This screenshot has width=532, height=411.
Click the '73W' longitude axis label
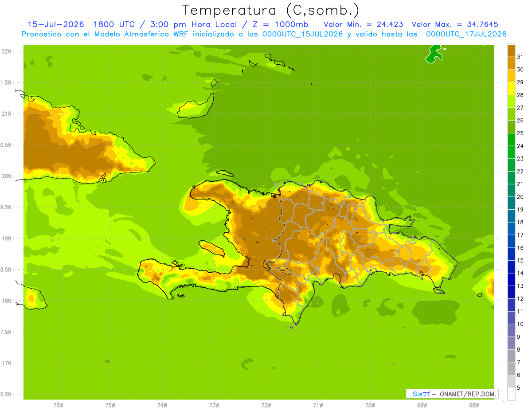(x=214, y=405)
